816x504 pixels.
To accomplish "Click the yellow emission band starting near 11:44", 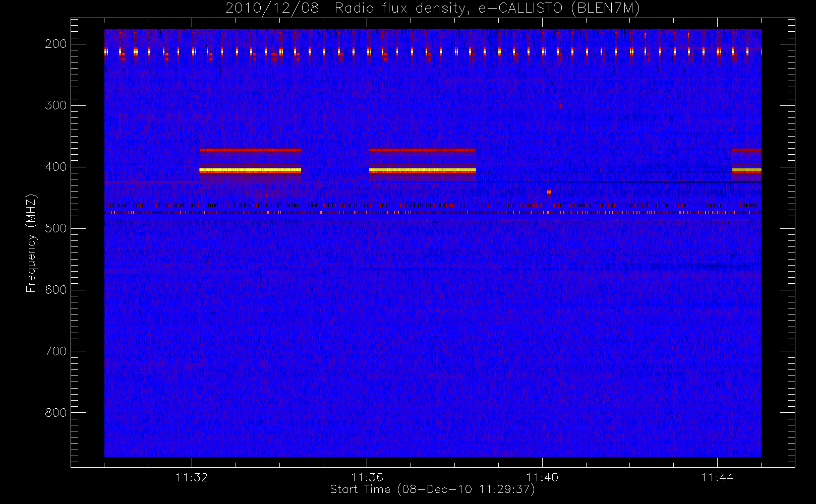I will [746, 170].
